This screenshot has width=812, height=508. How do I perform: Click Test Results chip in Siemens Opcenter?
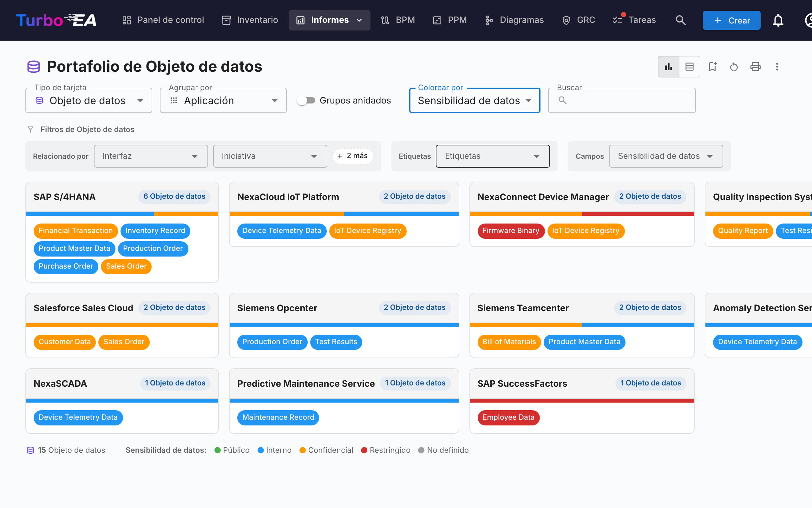point(336,342)
